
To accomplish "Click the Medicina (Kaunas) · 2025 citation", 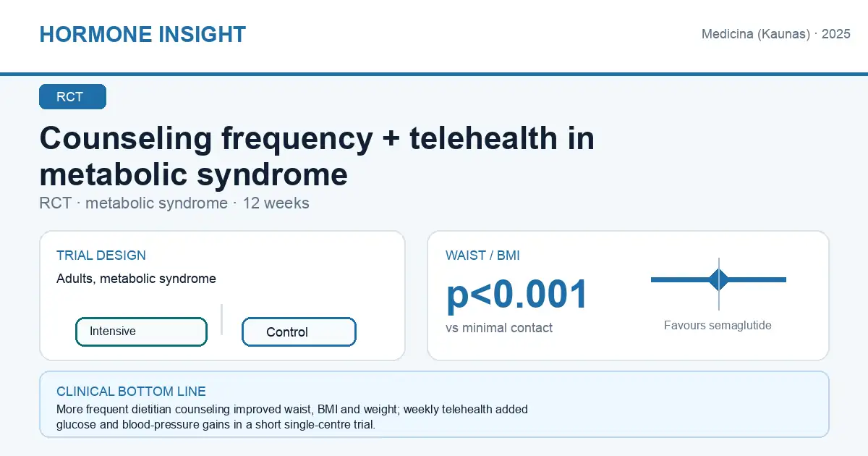I will tap(776, 34).
